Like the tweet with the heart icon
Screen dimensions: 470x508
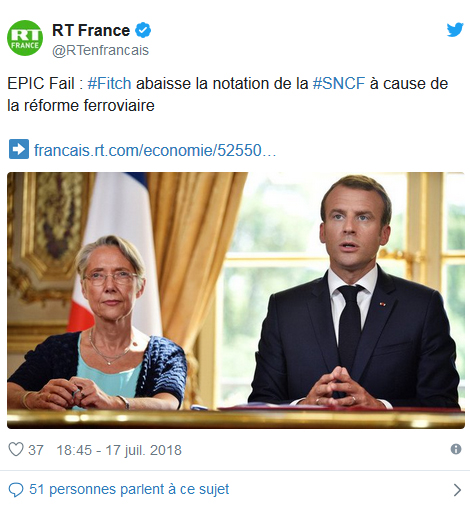16,449
